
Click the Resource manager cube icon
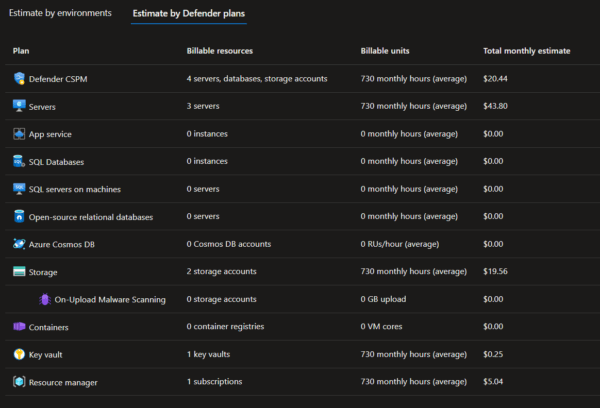point(19,382)
